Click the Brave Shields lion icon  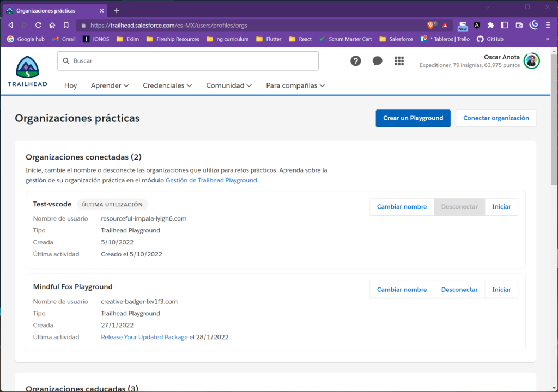pos(431,25)
